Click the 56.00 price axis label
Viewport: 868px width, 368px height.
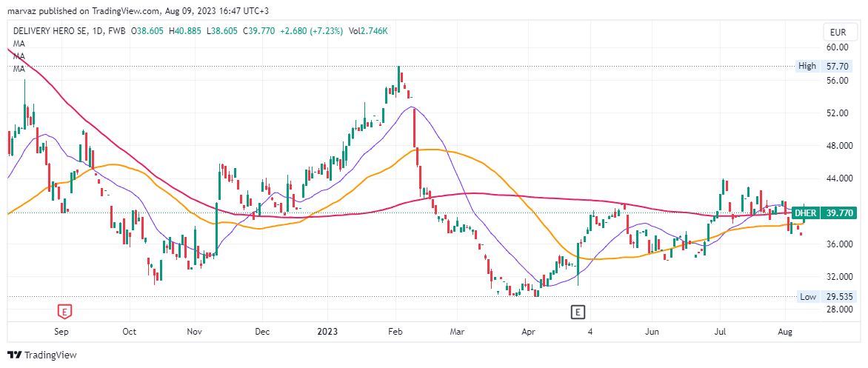[x=838, y=80]
